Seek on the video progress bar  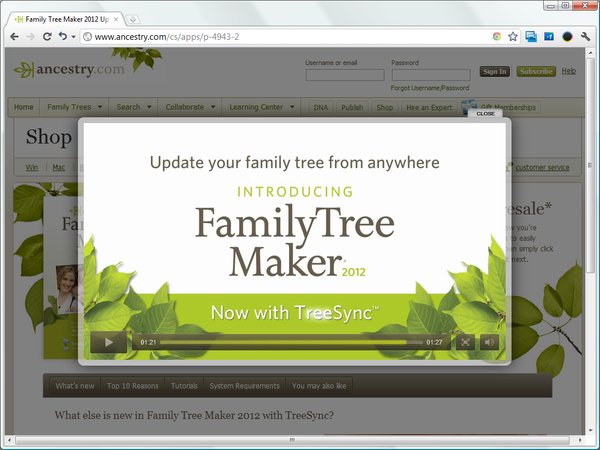(291, 342)
